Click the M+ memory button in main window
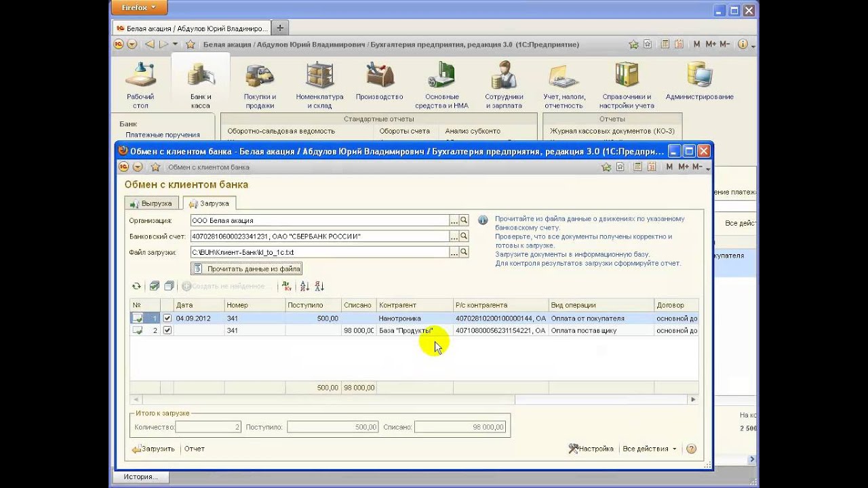The height and width of the screenshot is (488, 868). pos(711,44)
